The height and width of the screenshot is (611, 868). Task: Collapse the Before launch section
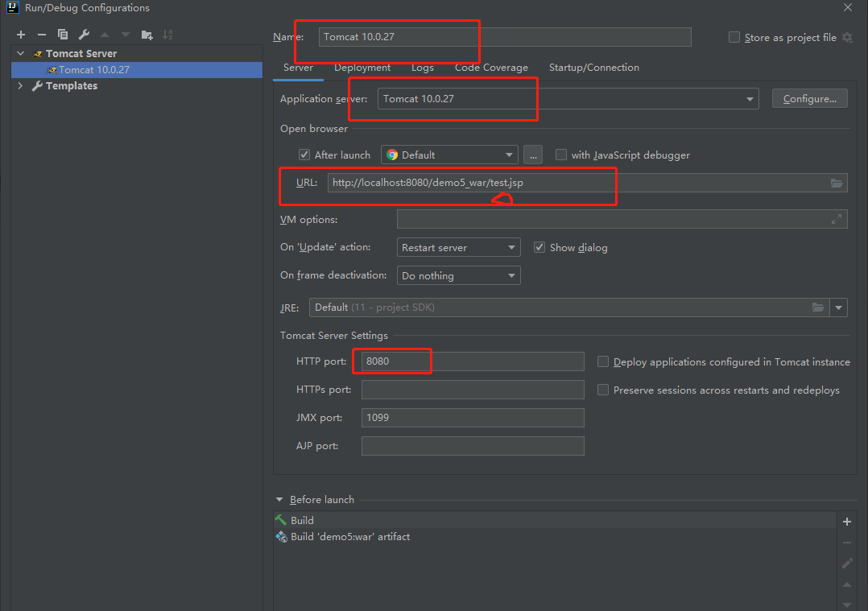pyautogui.click(x=279, y=499)
